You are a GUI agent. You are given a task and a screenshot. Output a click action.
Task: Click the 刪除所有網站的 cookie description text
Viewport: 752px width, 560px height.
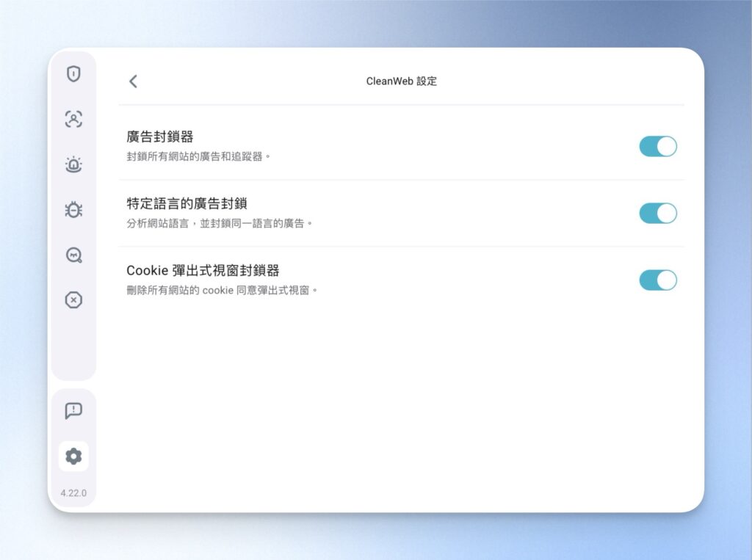[222, 291]
